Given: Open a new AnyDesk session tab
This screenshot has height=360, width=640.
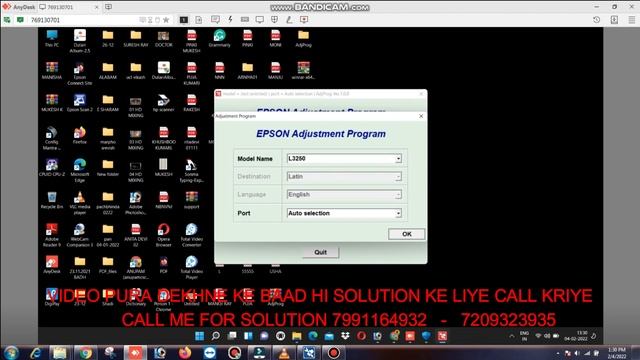Looking at the screenshot, I should click(108, 7).
